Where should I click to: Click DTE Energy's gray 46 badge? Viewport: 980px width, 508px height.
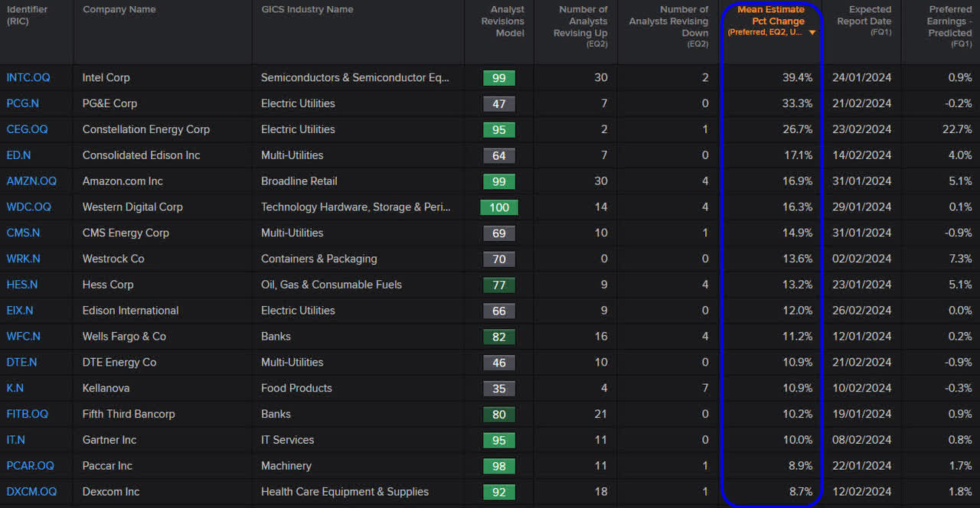(498, 362)
